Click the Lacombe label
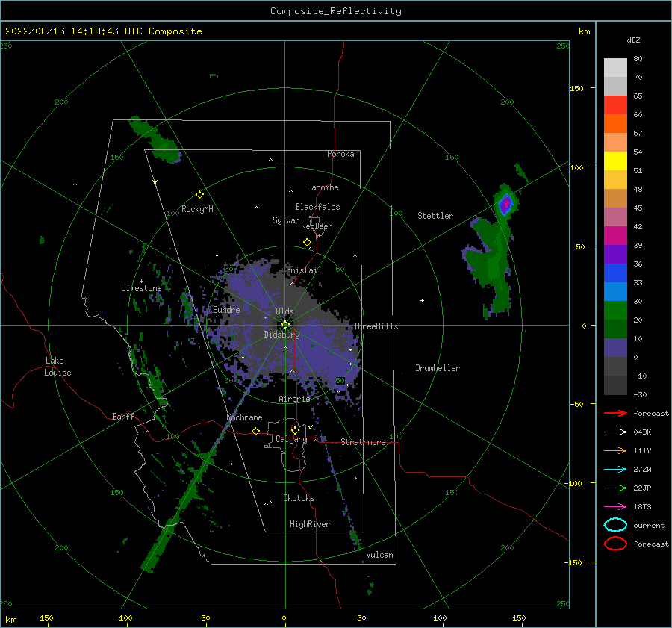Viewport: 672px width, 628px height. pyautogui.click(x=323, y=187)
